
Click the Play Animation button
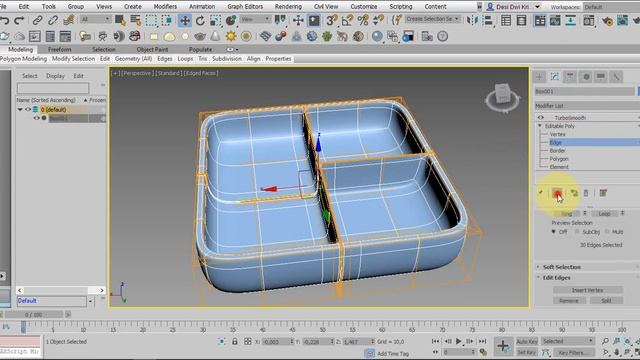pyautogui.click(x=459, y=341)
